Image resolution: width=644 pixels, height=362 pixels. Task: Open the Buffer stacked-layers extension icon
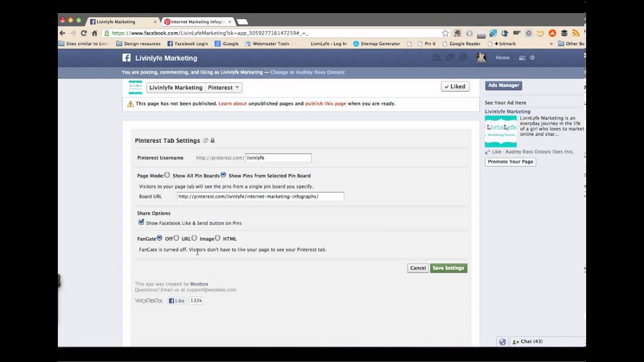564,33
